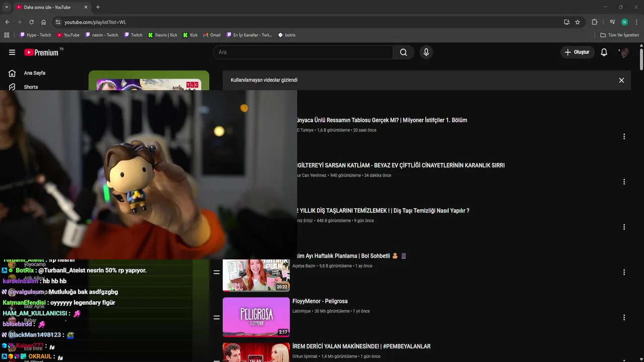Open the browser home page
Viewport: 644px width, 362px height.
coord(43,22)
